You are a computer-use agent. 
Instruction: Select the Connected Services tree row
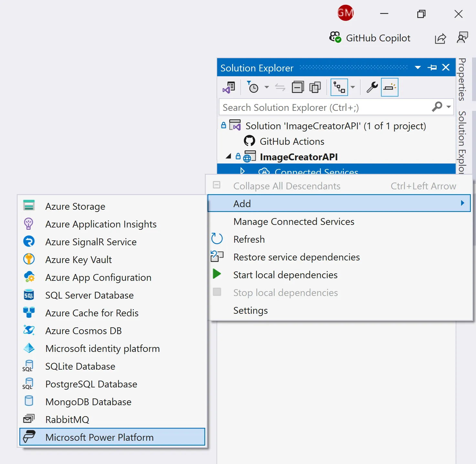pyautogui.click(x=336, y=169)
